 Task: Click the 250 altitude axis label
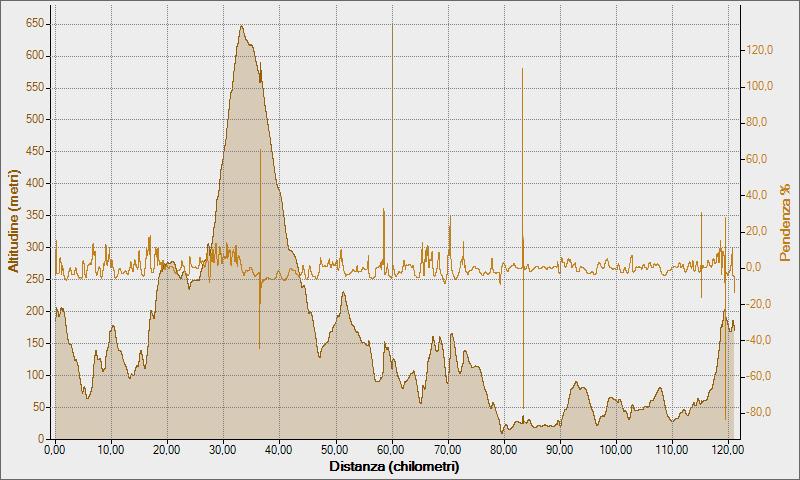[x=35, y=279]
